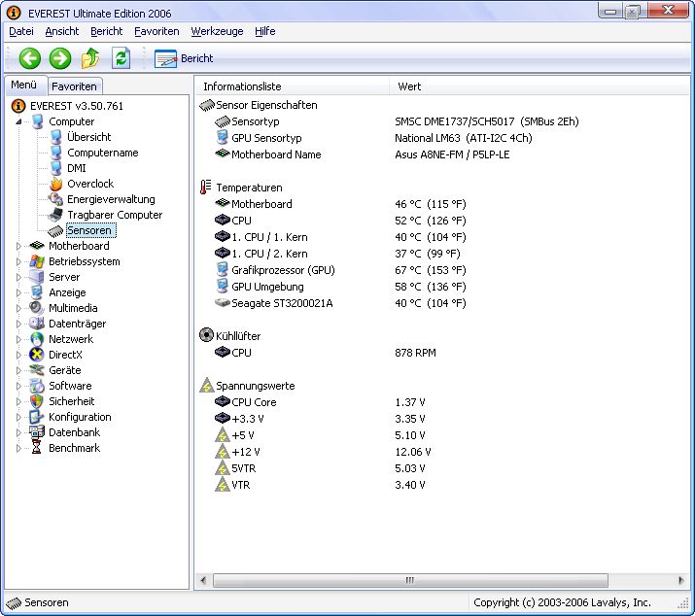Open the Datei menu
Image resolution: width=695 pixels, height=616 pixels.
coord(21,31)
